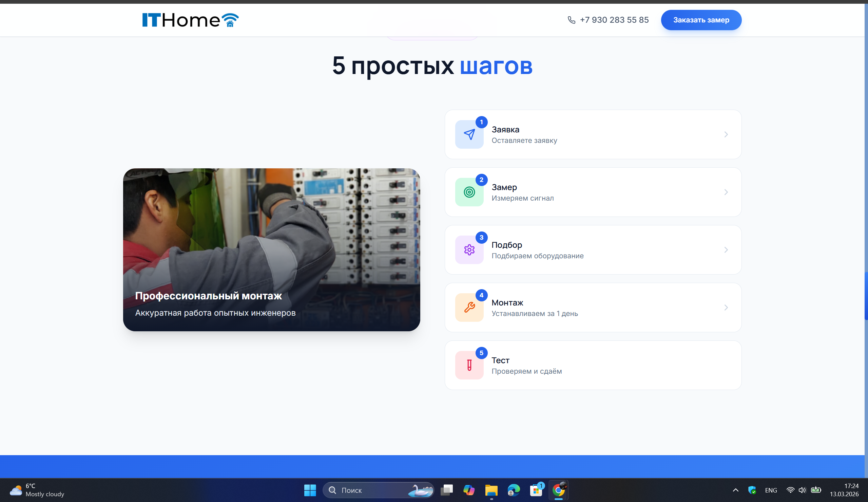Image resolution: width=868 pixels, height=502 pixels.
Task: Click the thermometer icon on the Тест card
Action: tap(469, 365)
